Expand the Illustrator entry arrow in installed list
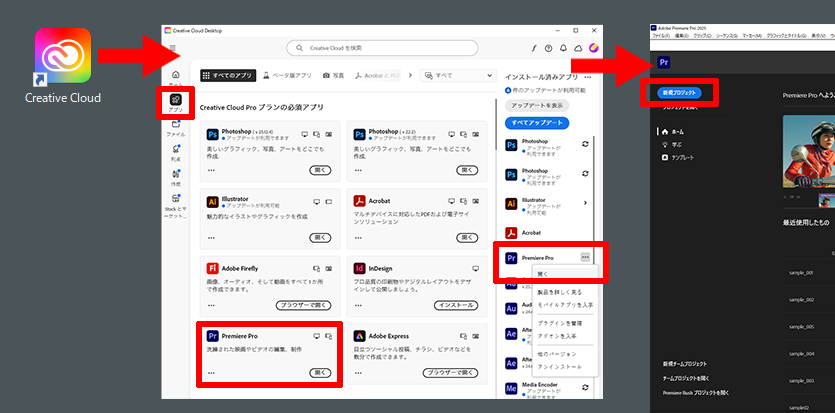835x413 pixels. (x=585, y=203)
